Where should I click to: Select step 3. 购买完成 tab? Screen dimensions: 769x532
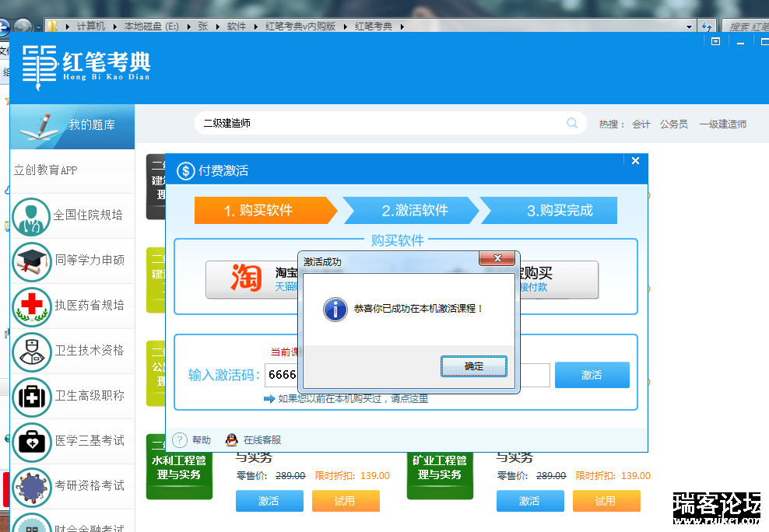click(549, 210)
